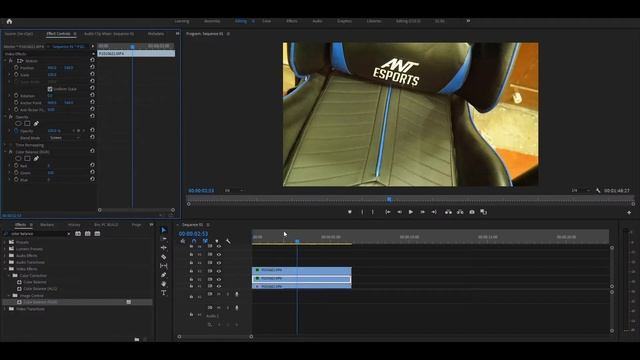This screenshot has width=640, height=360.
Task: Open the Metadata tab
Action: click(156, 34)
